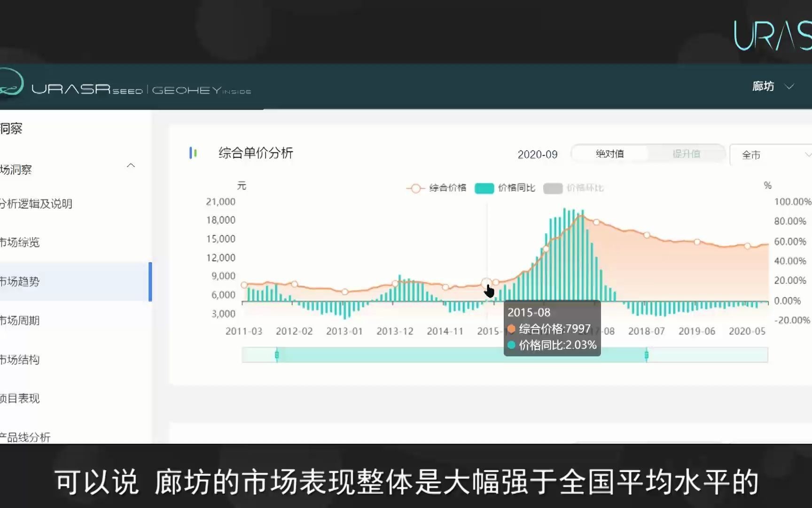Click the 2020-09 date label
Screen dimensions: 812x508
(x=538, y=155)
